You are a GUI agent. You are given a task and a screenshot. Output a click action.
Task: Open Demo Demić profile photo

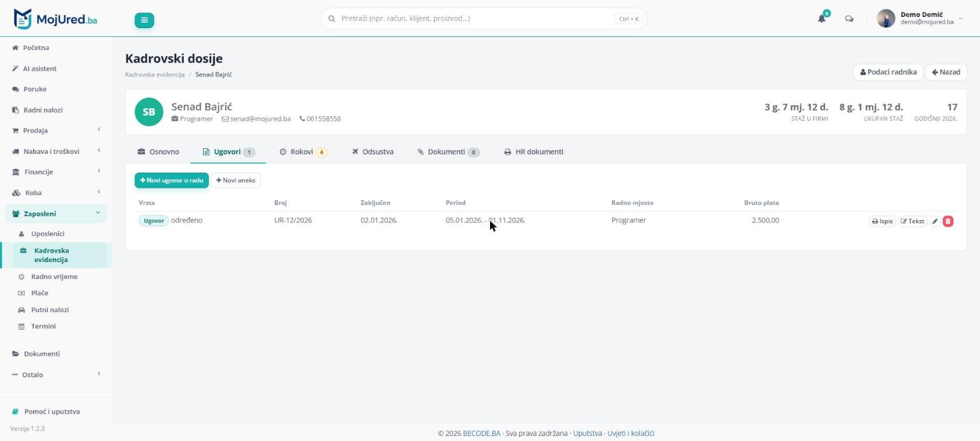pyautogui.click(x=886, y=19)
